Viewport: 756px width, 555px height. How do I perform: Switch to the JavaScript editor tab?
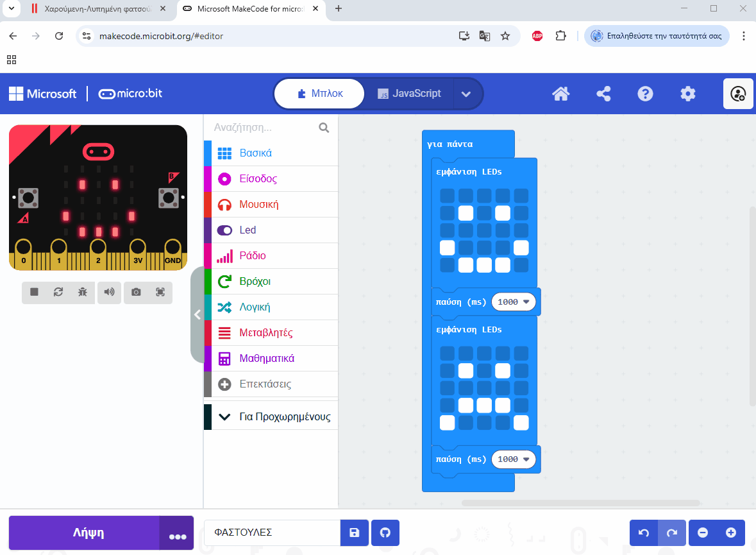coord(409,94)
